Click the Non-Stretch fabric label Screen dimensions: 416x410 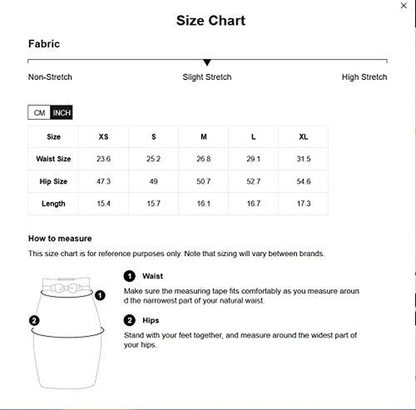pyautogui.click(x=50, y=77)
